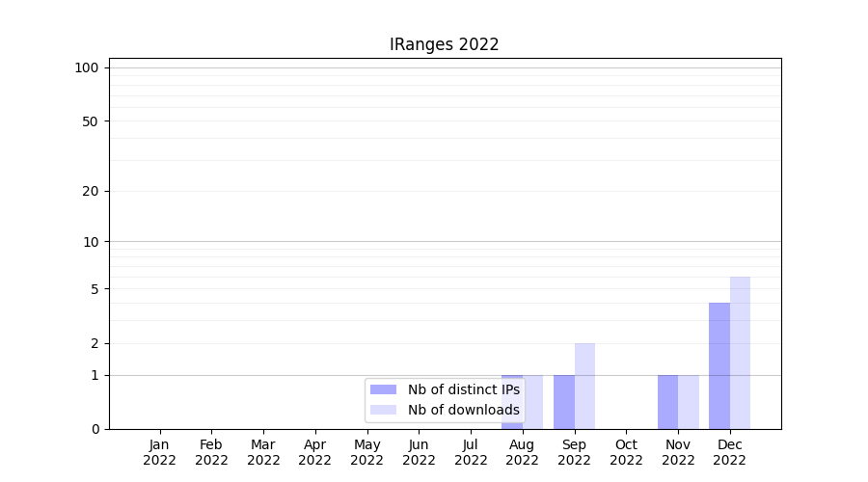Viewport: 868px width, 482px height.
Task: Click the December distinct IPs bar
Action: tap(719, 365)
